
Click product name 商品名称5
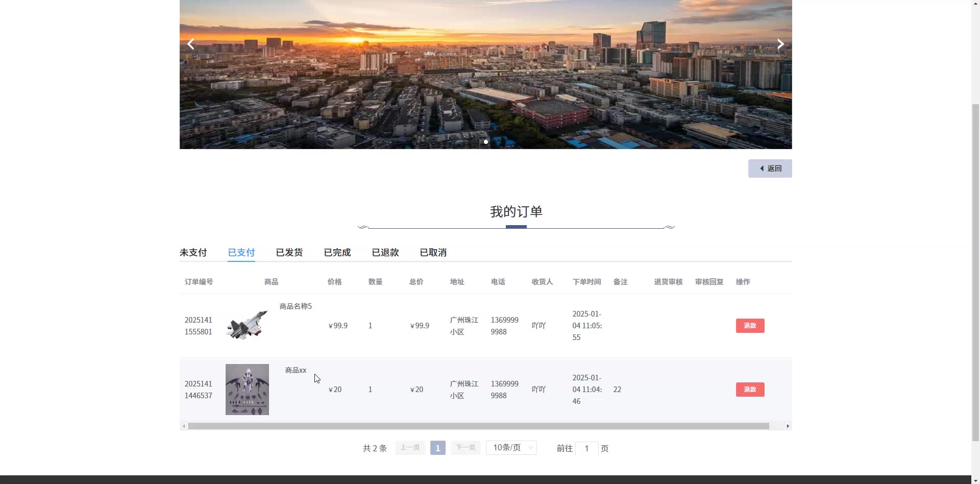click(296, 306)
